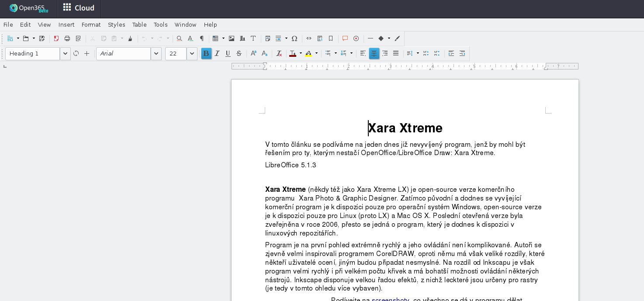This screenshot has height=301, width=644.
Task: Insert a text box
Action: click(x=253, y=38)
